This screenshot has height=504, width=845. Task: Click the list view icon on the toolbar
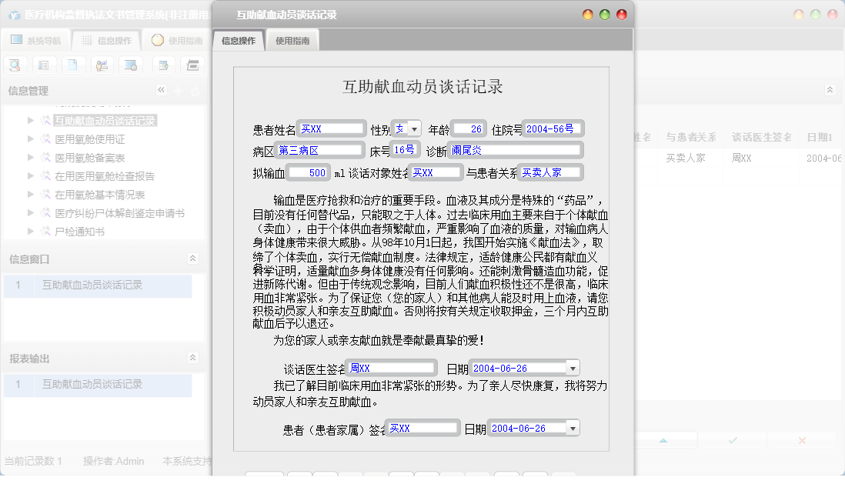[x=44, y=65]
